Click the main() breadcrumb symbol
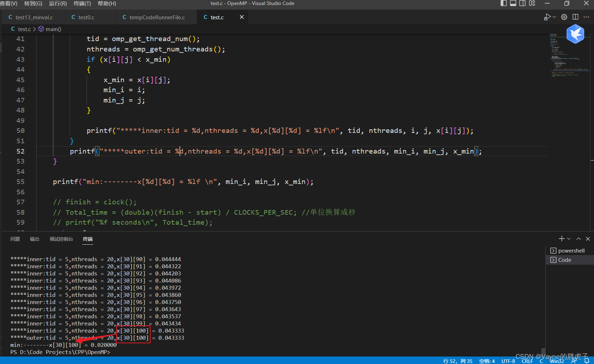The image size is (594, 364). 53,29
